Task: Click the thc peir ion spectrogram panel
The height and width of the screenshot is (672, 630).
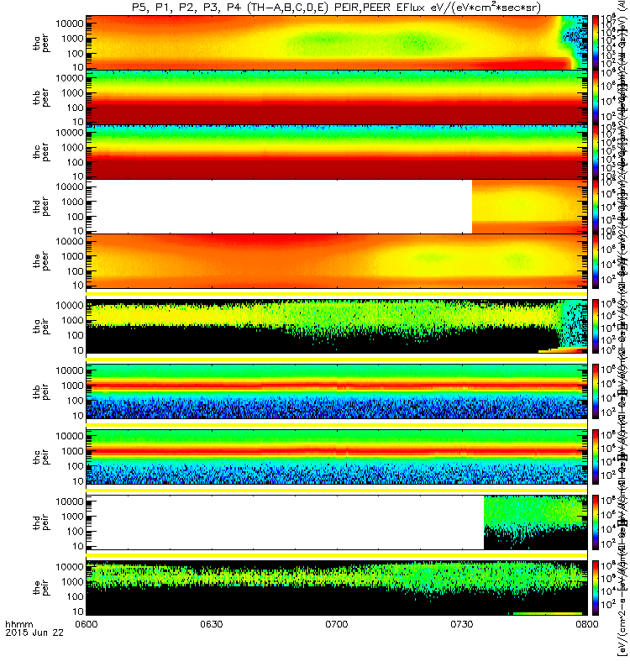Action: pyautogui.click(x=337, y=457)
